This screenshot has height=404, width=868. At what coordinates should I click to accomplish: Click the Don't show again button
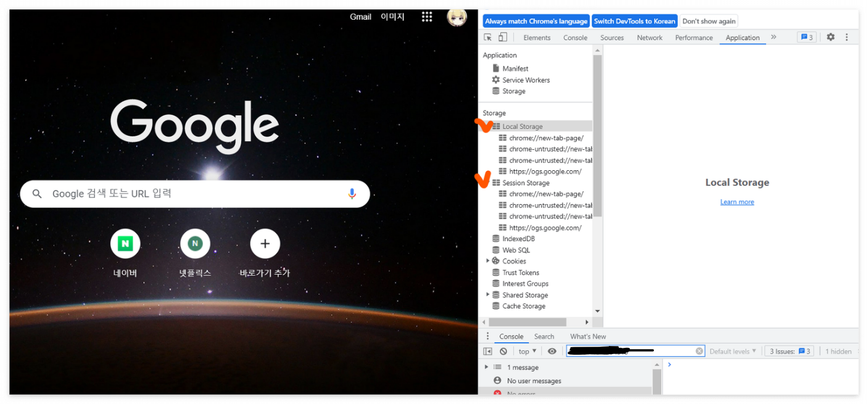pos(709,21)
